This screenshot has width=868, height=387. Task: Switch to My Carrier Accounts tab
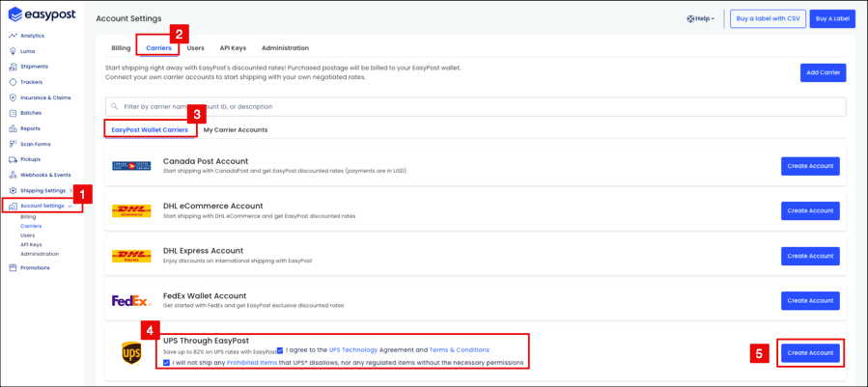(236, 130)
